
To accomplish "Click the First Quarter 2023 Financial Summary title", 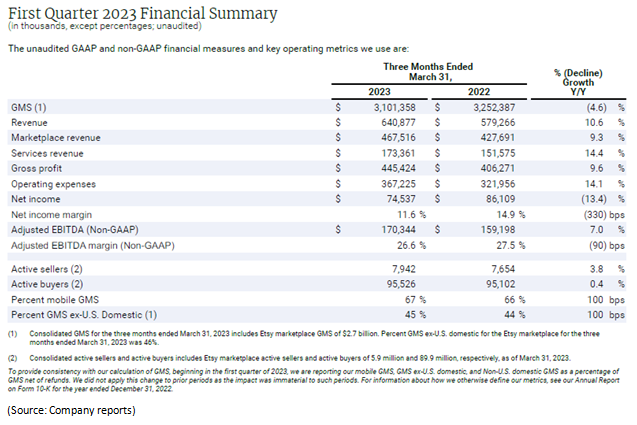I will (140, 12).
